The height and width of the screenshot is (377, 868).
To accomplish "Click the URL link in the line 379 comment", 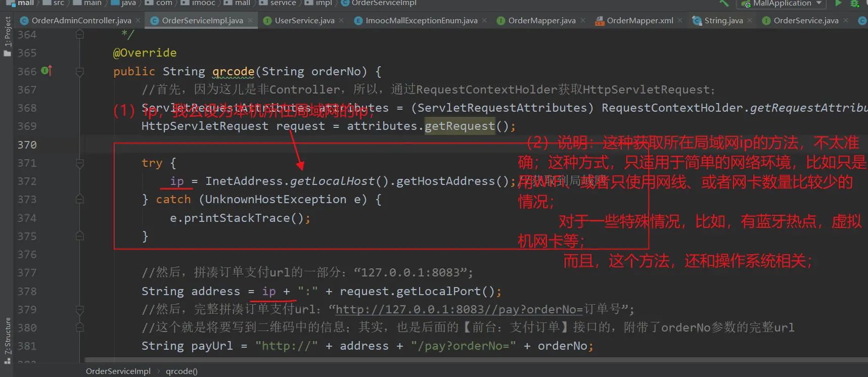I will [x=460, y=309].
